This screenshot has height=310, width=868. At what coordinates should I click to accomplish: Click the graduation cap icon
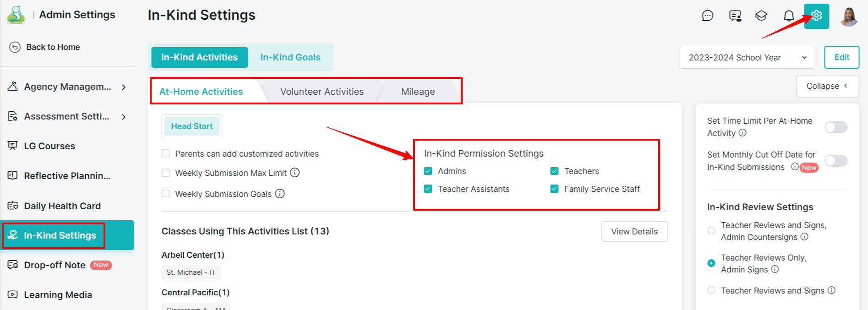pos(761,16)
